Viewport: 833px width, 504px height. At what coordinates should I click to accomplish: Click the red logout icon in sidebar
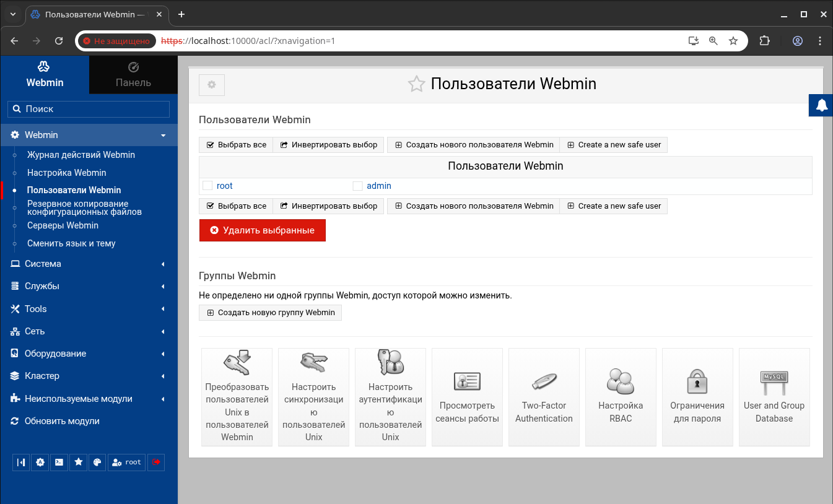[156, 462]
